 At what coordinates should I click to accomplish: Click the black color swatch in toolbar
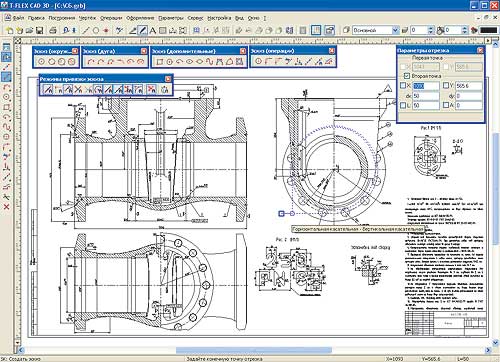point(489,30)
